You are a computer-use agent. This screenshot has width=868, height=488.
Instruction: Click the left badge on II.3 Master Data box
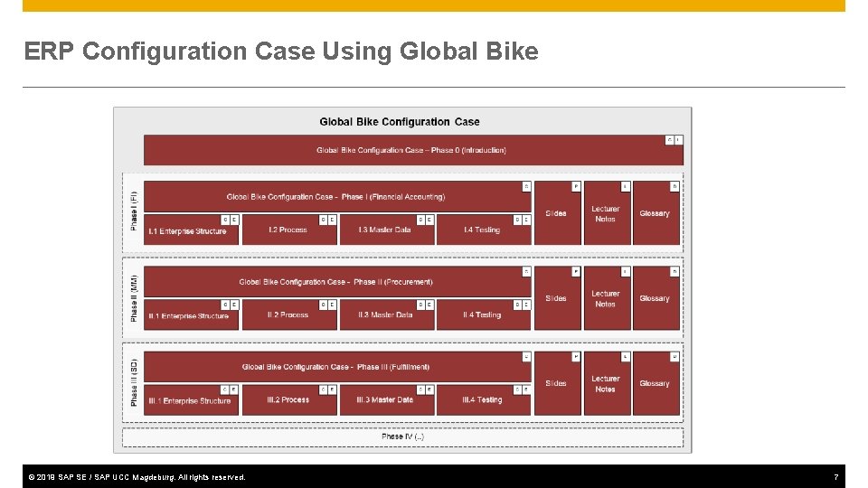pos(420,305)
